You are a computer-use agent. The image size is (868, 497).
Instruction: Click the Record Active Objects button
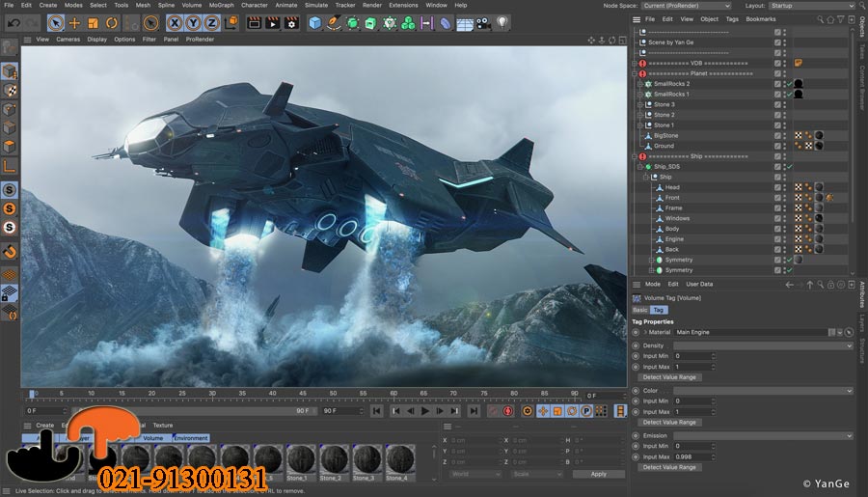[493, 411]
